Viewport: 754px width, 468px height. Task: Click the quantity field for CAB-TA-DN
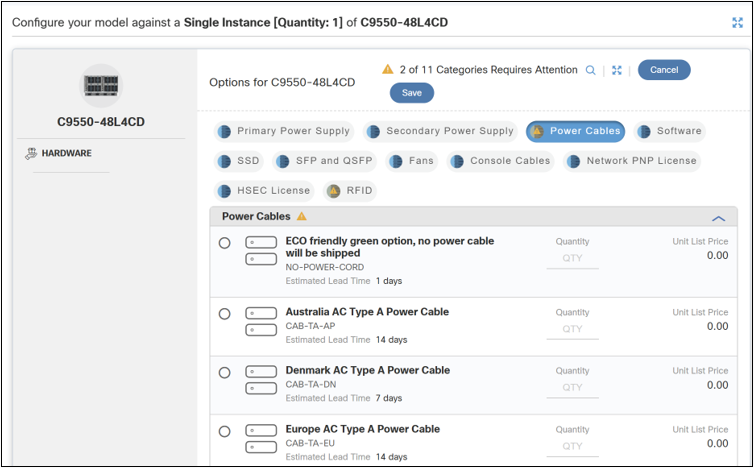tap(572, 388)
